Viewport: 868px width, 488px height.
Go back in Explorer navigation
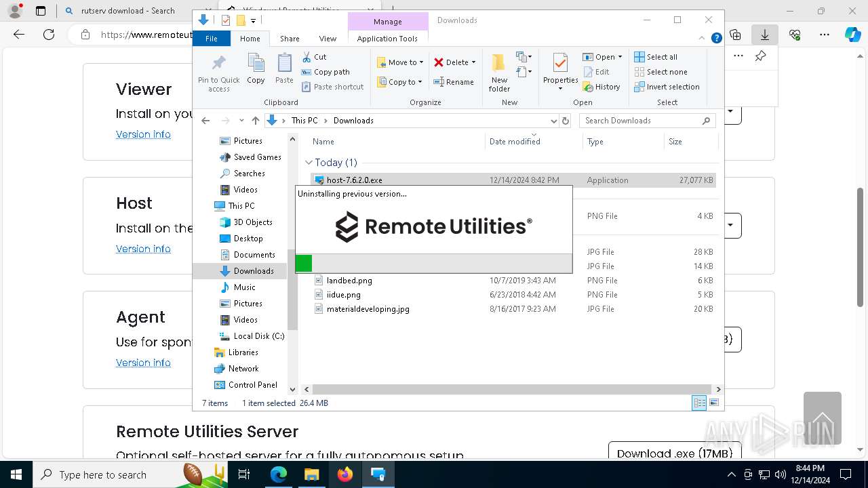pyautogui.click(x=205, y=121)
